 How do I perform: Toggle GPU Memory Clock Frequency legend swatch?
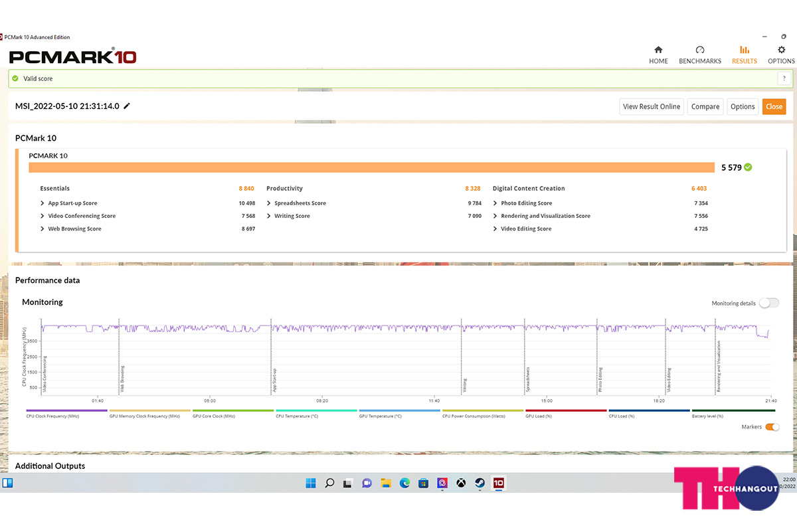coord(150,410)
